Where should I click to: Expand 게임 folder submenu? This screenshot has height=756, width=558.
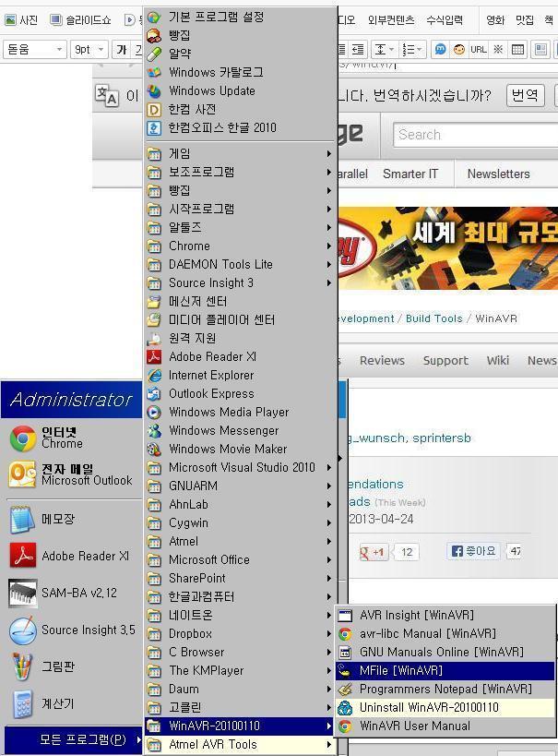[240, 153]
